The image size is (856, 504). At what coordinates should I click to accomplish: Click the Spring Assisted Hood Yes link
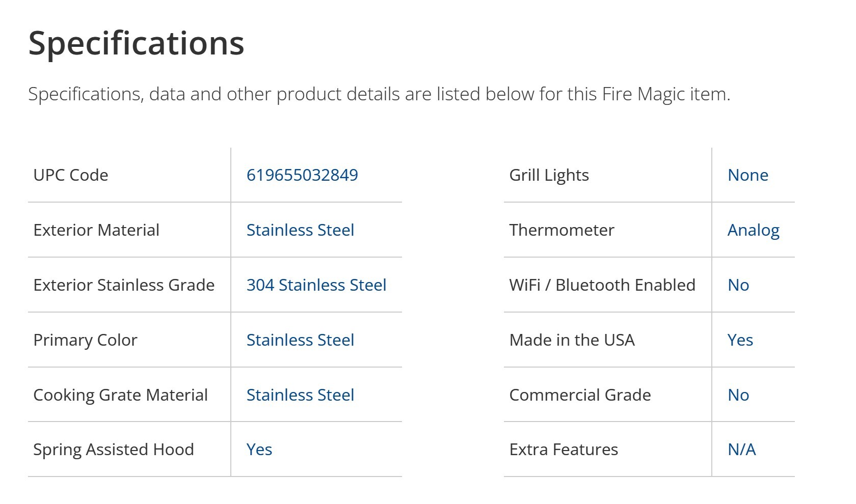coord(259,450)
